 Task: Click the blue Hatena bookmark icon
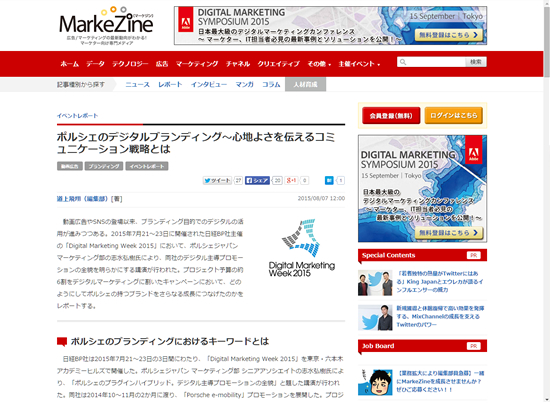[x=329, y=180]
